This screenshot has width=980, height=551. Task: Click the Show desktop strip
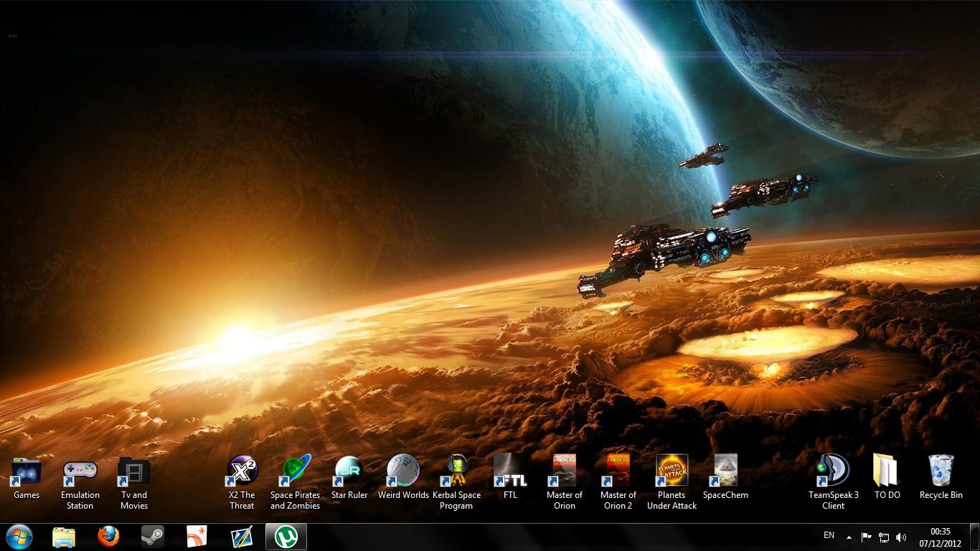pos(975,537)
